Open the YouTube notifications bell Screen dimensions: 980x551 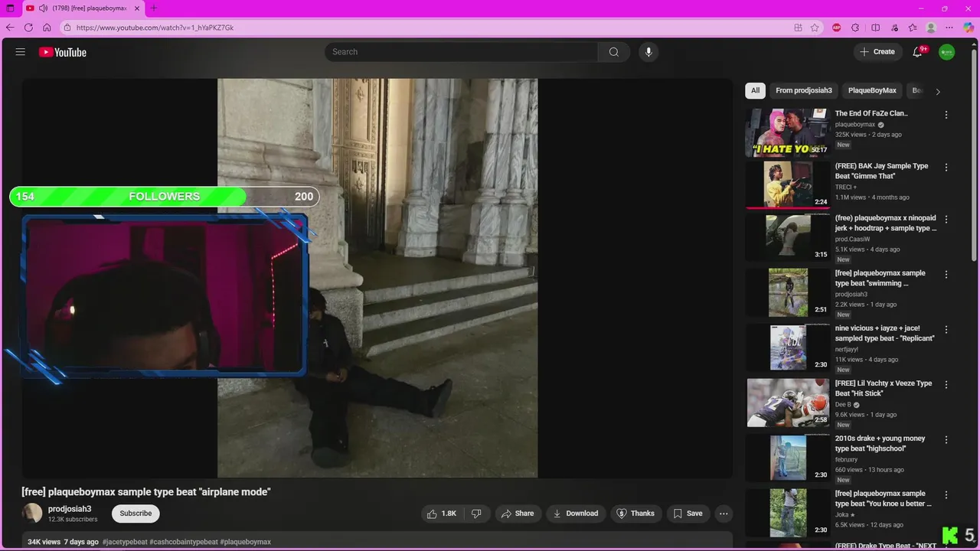[917, 52]
